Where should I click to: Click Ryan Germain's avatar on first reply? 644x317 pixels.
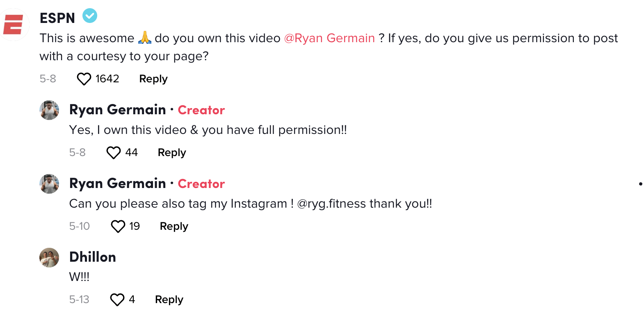[x=49, y=110]
